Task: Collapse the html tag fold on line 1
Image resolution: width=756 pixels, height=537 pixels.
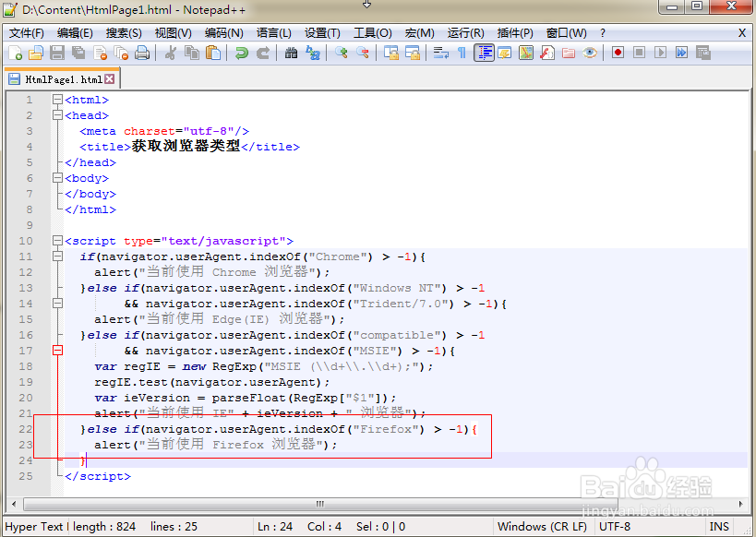Action: point(57,100)
